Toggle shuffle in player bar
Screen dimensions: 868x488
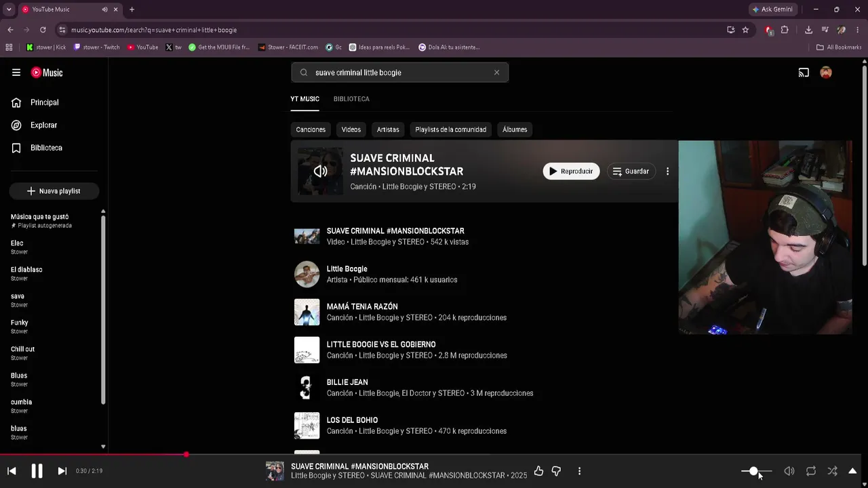tap(832, 471)
